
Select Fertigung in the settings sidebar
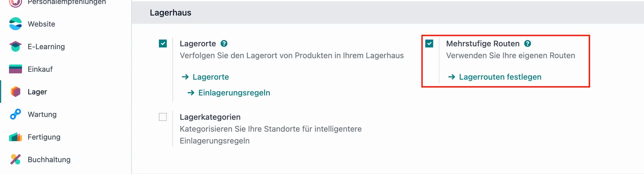tap(44, 137)
